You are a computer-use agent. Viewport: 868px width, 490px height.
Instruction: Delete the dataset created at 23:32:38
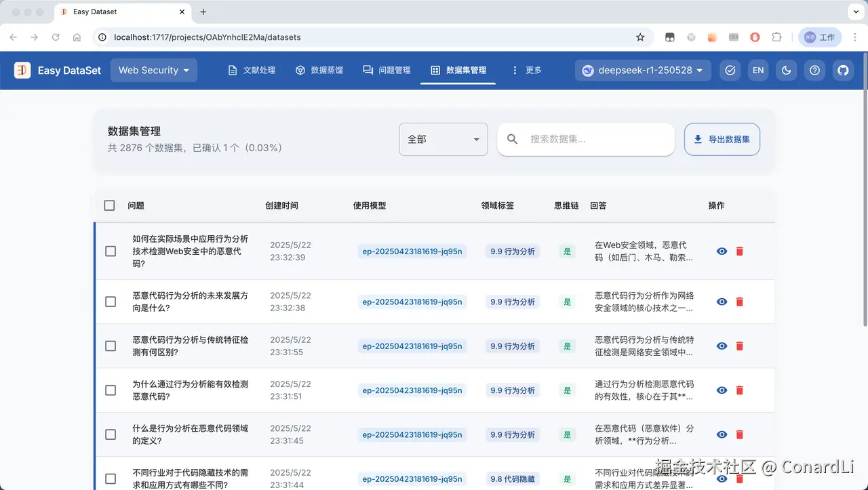[740, 302]
